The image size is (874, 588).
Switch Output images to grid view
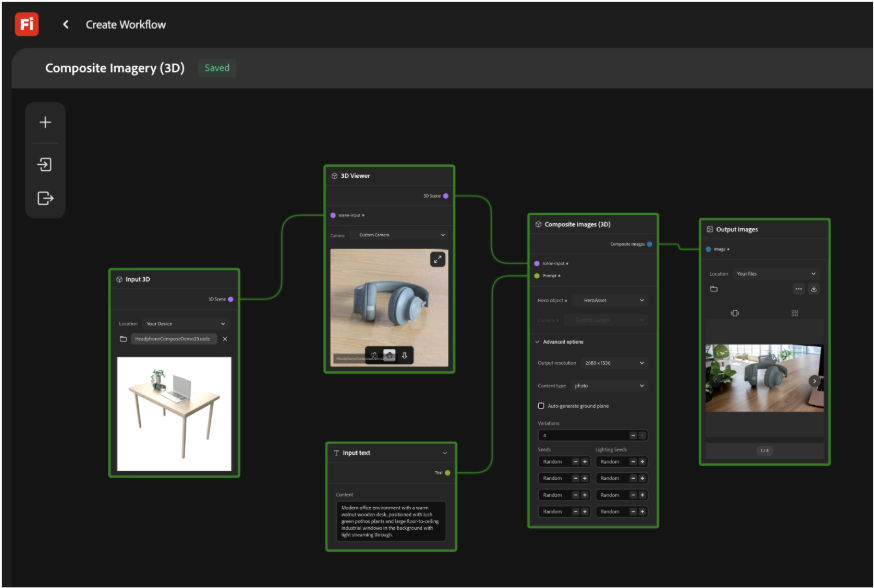(795, 313)
